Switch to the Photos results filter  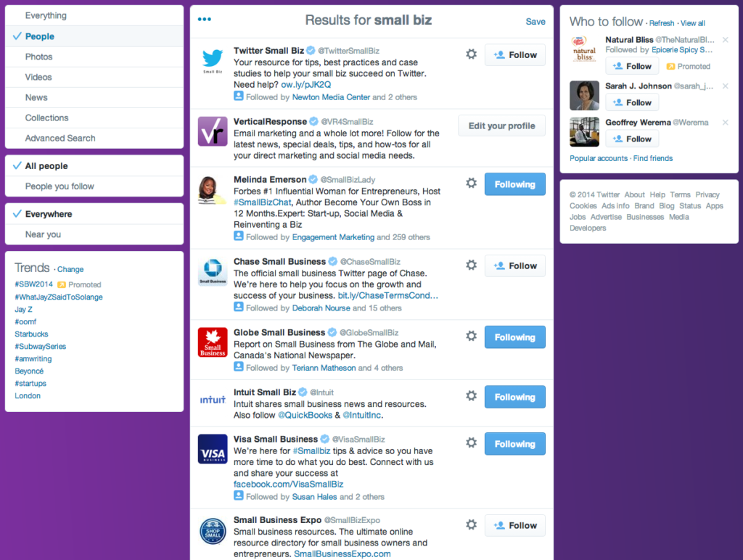click(39, 57)
